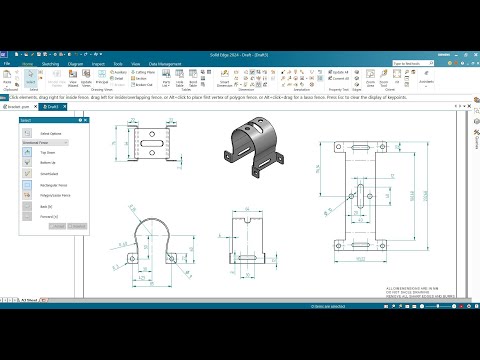Switch to the Bracket.psm document tab

[18, 107]
